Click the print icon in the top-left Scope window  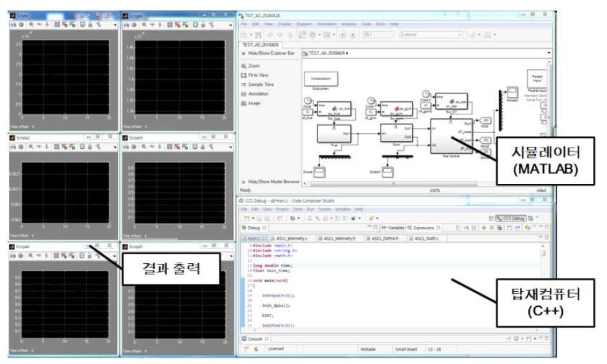point(13,24)
